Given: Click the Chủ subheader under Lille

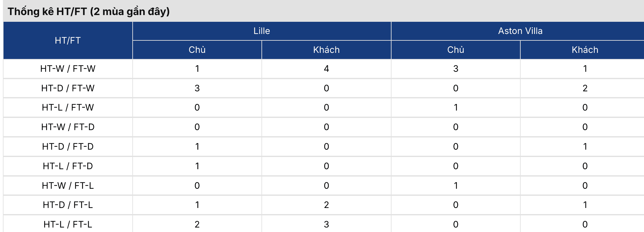Looking at the screenshot, I should [x=197, y=50].
